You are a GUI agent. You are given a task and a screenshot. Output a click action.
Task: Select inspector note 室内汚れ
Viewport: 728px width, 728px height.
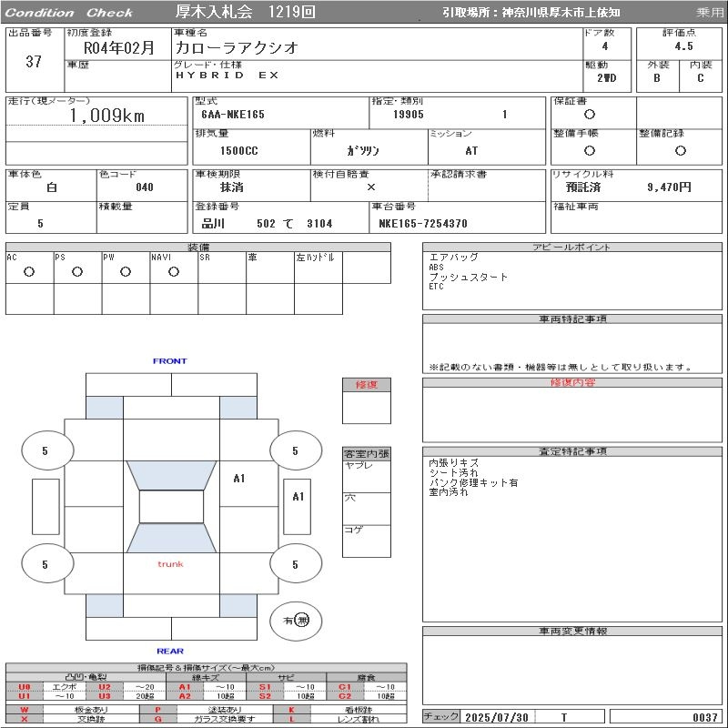449,492
